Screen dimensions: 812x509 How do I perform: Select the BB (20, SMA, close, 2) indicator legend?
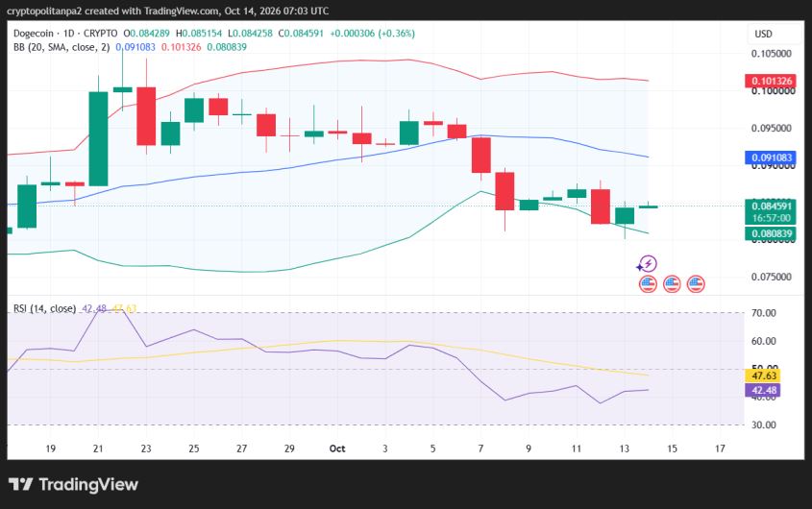pyautogui.click(x=62, y=47)
